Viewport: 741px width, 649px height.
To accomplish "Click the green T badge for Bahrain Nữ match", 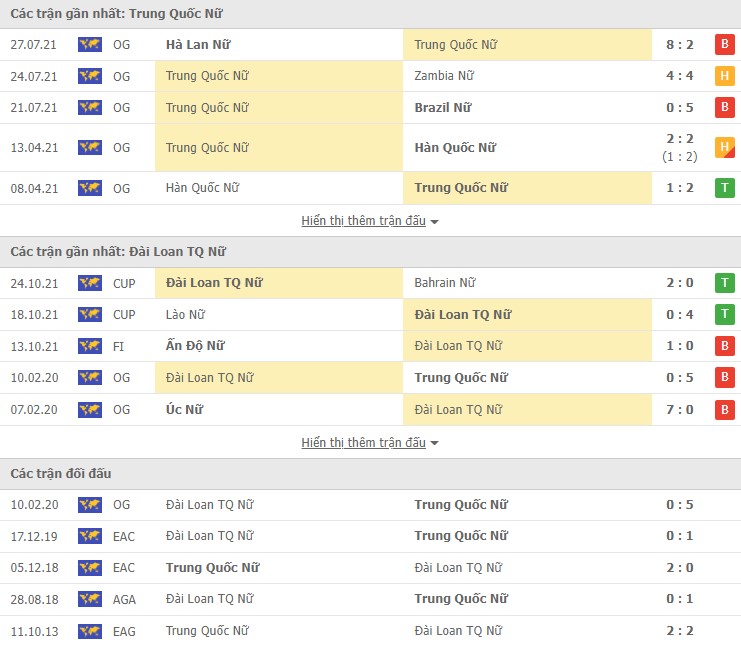I will pyautogui.click(x=724, y=283).
